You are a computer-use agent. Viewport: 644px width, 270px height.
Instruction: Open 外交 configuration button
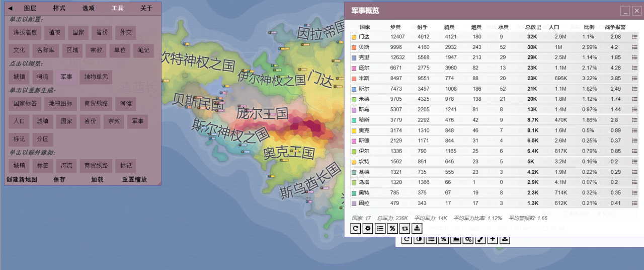pos(126,33)
